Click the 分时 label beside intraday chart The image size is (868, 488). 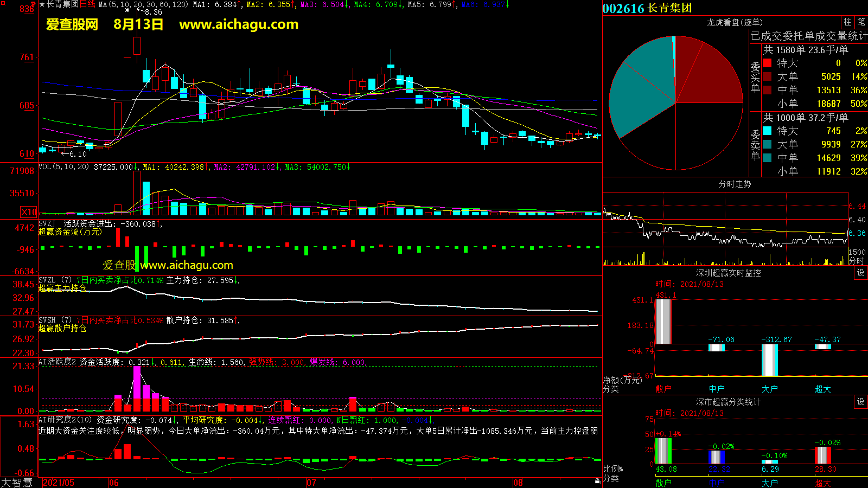[857, 261]
